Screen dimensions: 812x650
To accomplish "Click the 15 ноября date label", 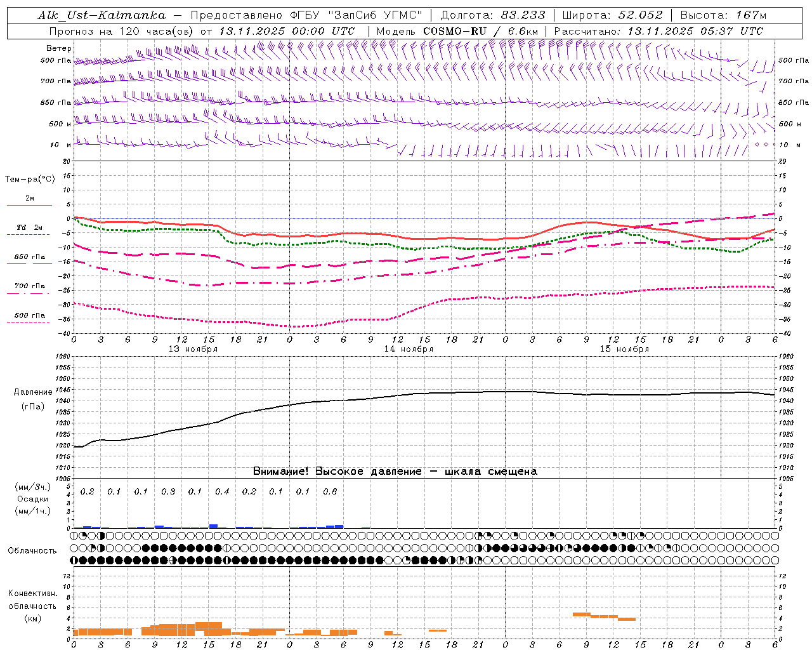I will click(x=624, y=348).
